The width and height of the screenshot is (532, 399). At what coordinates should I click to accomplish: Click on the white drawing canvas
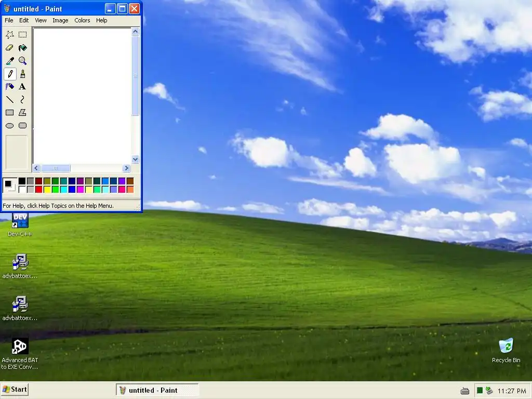coord(83,96)
